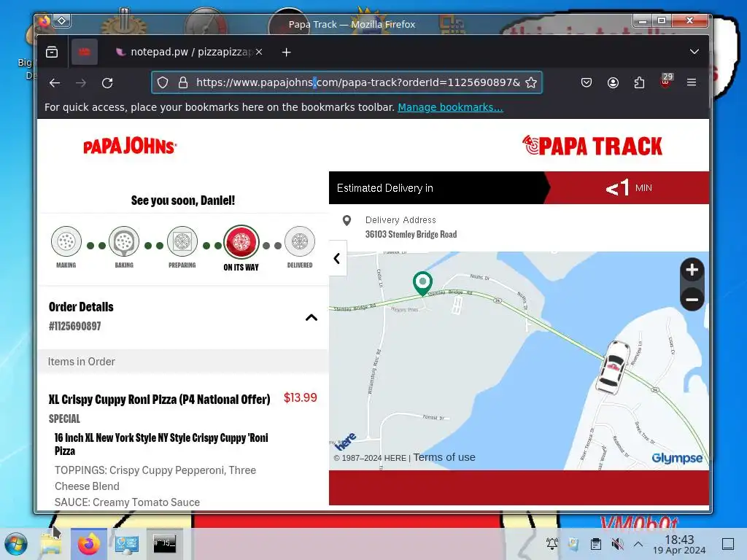Open the Windows Start menu button
747x560 pixels.
coord(16,544)
